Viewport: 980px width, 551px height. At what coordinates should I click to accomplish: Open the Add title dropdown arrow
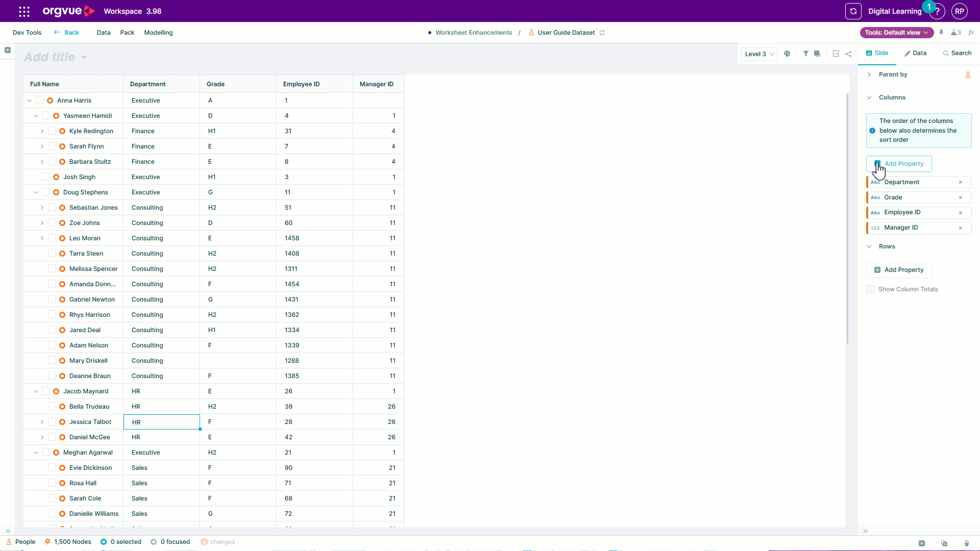point(84,57)
